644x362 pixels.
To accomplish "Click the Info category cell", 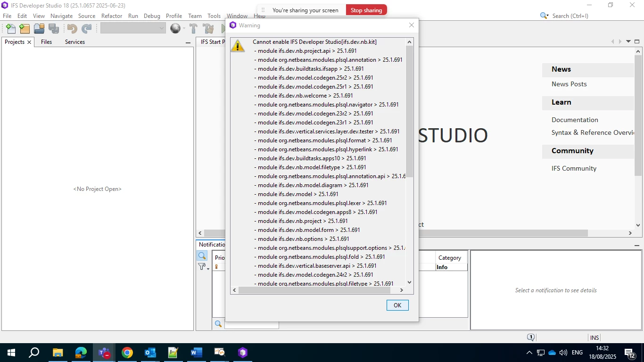I will tap(451, 267).
